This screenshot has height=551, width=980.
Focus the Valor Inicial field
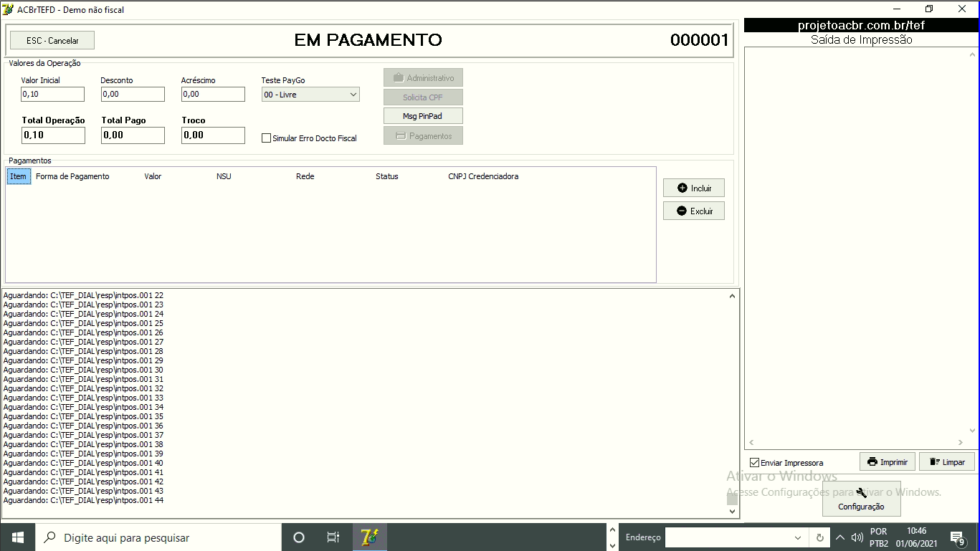[x=52, y=94]
